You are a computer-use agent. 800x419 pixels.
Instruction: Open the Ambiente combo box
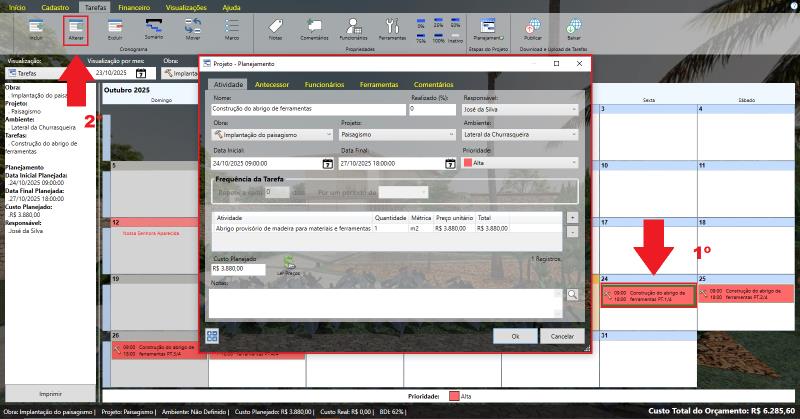[574, 134]
